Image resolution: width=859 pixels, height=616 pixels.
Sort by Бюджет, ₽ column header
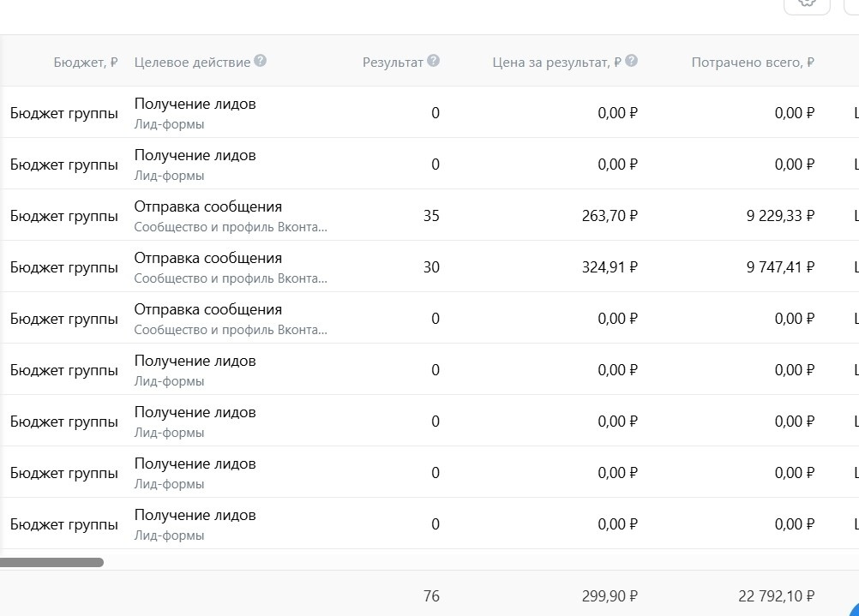(86, 62)
